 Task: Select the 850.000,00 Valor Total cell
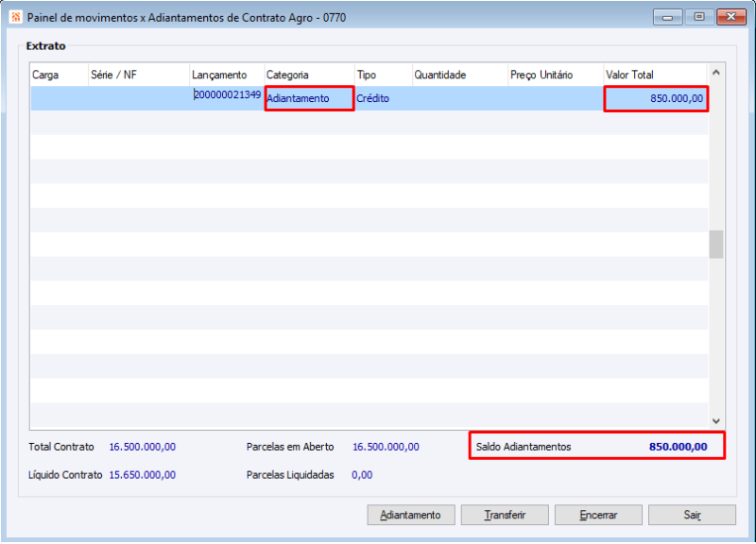click(x=656, y=98)
